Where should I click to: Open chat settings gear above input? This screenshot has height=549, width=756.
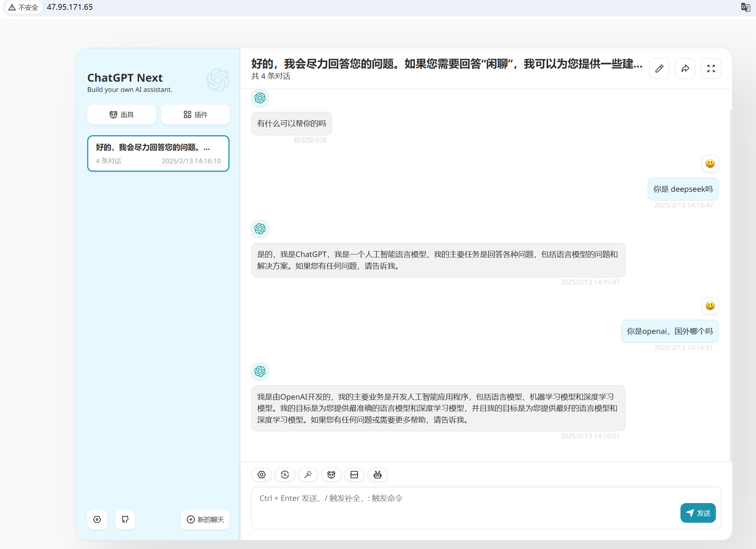click(x=262, y=475)
